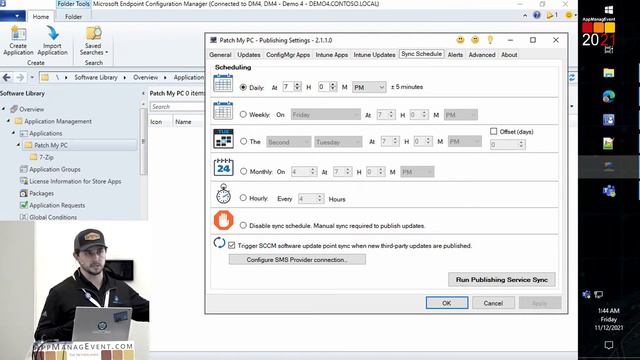
Task: Select Application Groups in the tree
Action: (x=55, y=169)
